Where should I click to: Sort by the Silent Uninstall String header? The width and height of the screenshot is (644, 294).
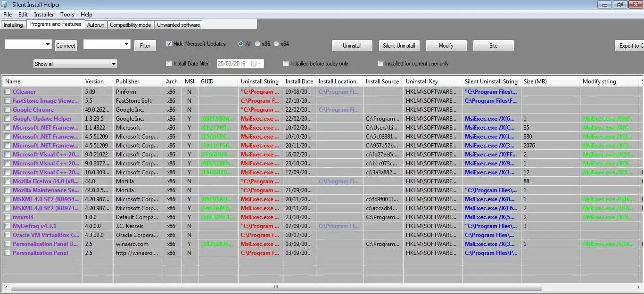[x=491, y=82]
